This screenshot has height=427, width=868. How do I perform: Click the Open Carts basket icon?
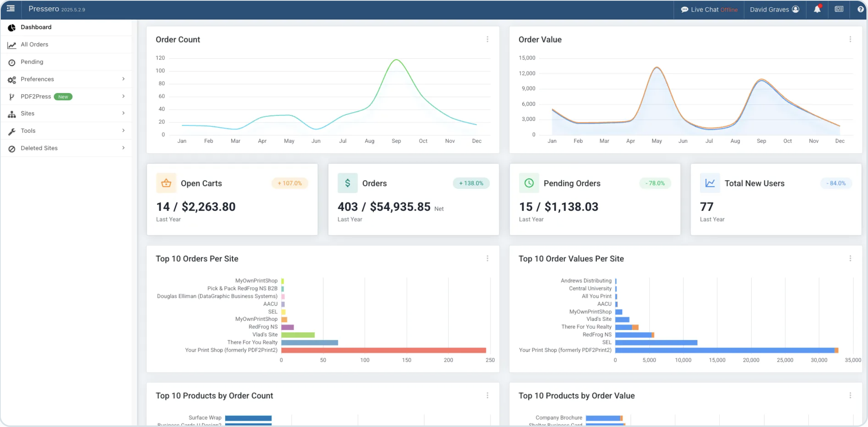[166, 183]
